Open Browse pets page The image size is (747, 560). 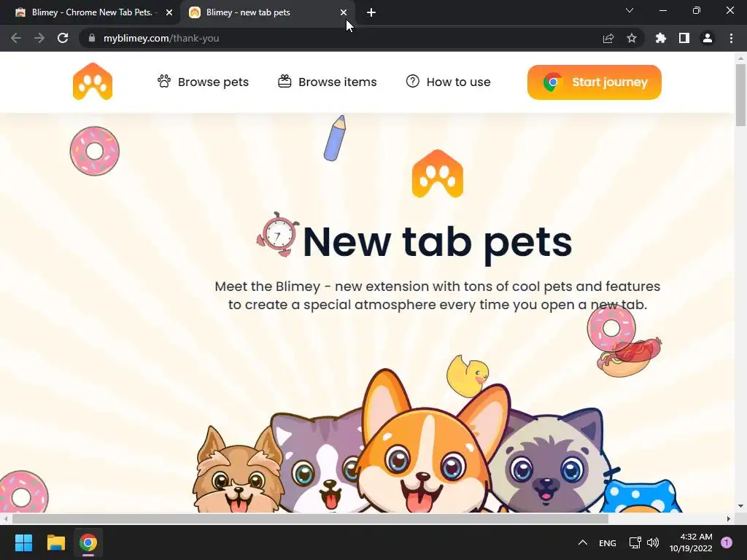203,82
